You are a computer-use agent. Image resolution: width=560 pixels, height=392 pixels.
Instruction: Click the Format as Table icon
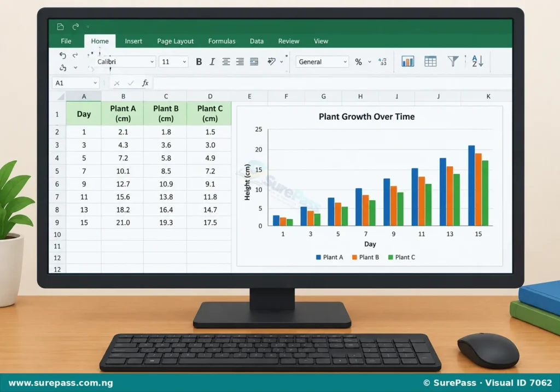(430, 61)
